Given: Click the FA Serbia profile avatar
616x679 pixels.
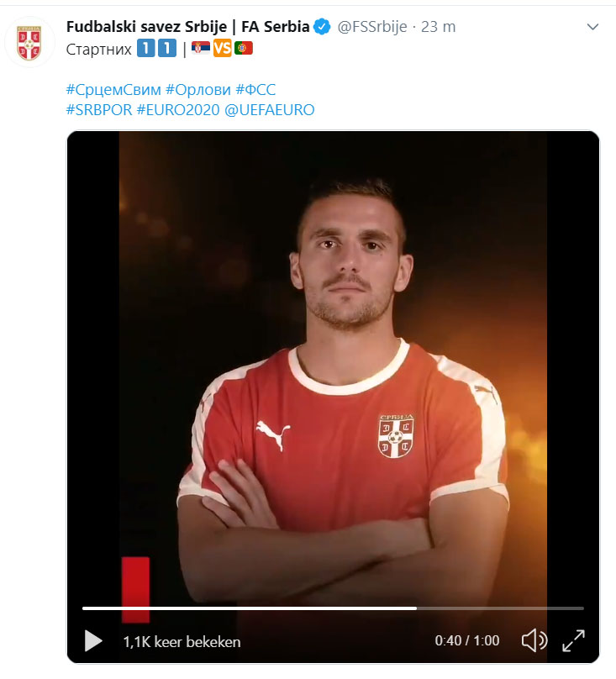Looking at the screenshot, I should pyautogui.click(x=29, y=42).
